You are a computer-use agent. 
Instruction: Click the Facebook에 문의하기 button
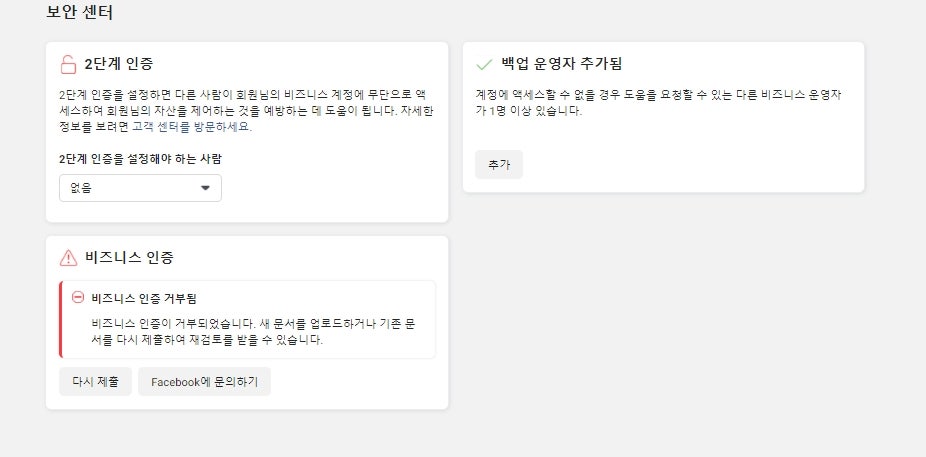(204, 381)
